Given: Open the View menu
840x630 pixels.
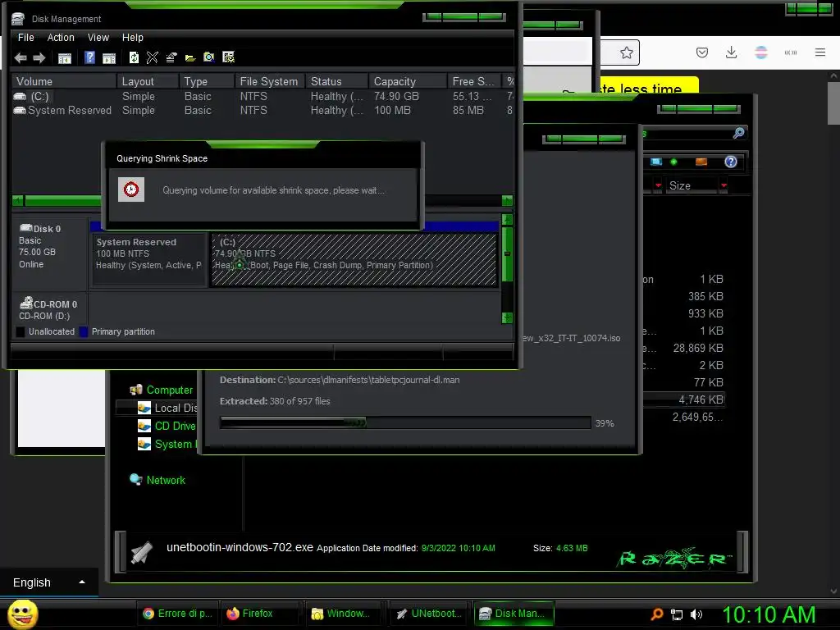Looking at the screenshot, I should [98, 38].
